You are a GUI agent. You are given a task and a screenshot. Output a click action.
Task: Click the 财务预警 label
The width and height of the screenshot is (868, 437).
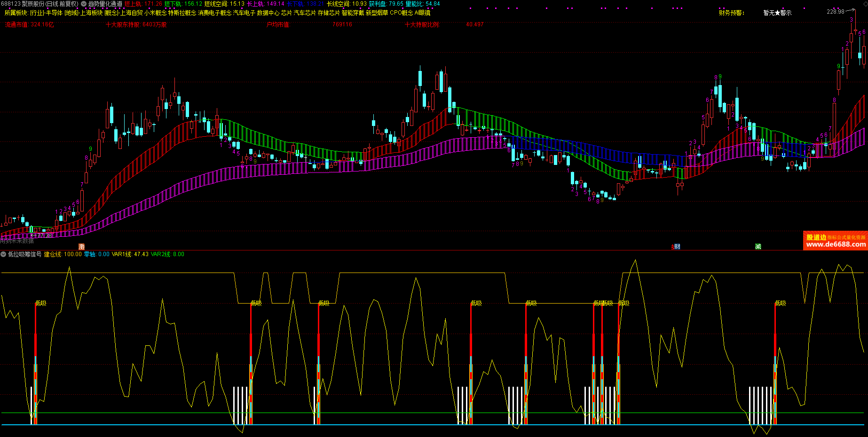click(732, 13)
